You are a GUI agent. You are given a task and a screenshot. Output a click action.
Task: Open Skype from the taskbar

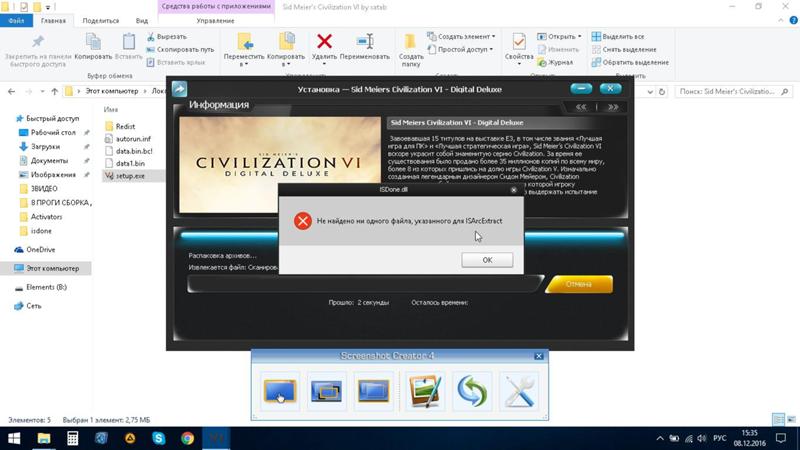pos(159,438)
